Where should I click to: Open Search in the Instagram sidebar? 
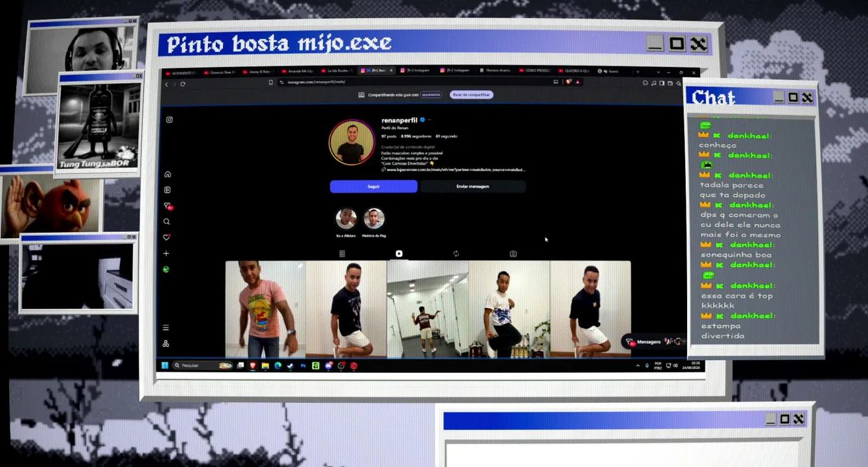coord(167,222)
